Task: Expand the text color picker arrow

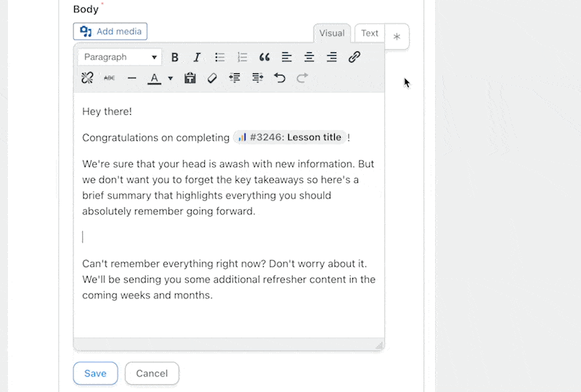Action: coord(171,78)
